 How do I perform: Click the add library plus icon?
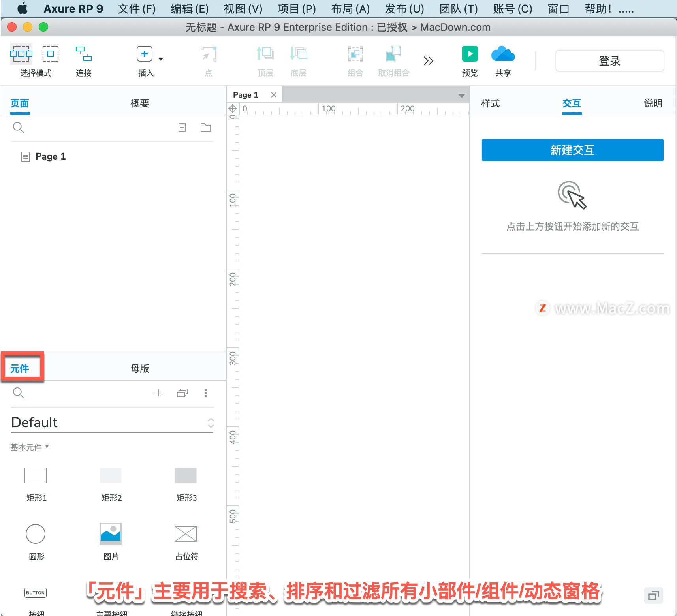tap(158, 393)
